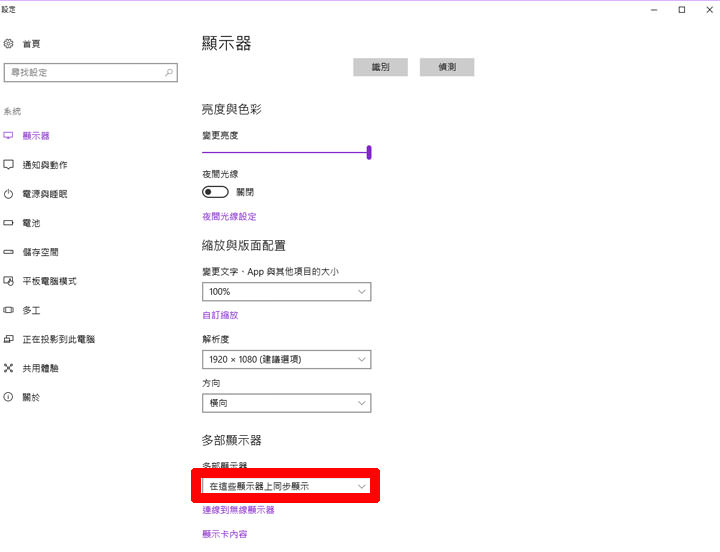
Task: Click the 偵測 detect button
Action: coord(447,67)
